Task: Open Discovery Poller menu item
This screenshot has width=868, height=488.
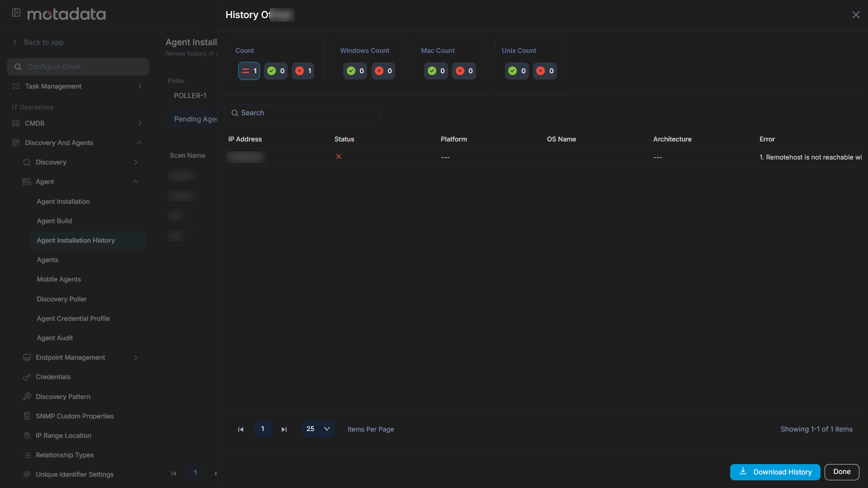Action: pyautogui.click(x=61, y=299)
